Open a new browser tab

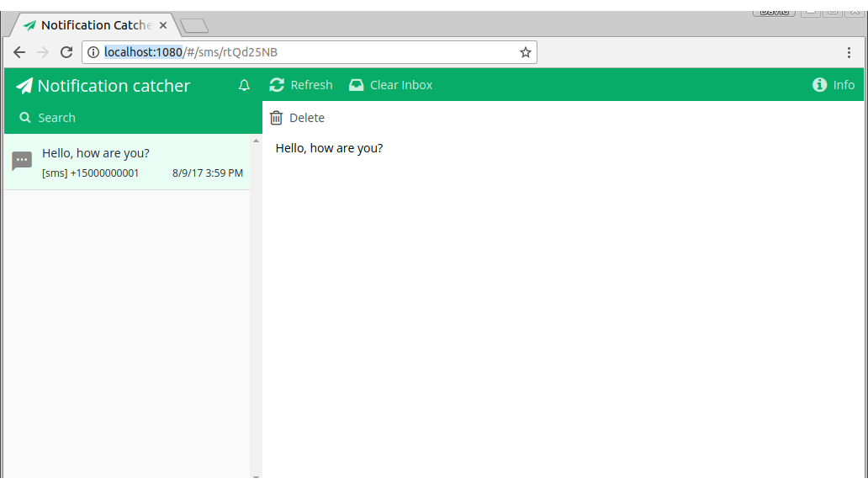[x=194, y=25]
